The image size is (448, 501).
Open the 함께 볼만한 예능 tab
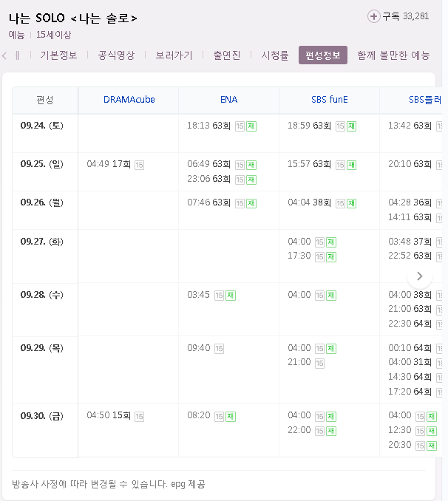pyautogui.click(x=393, y=55)
